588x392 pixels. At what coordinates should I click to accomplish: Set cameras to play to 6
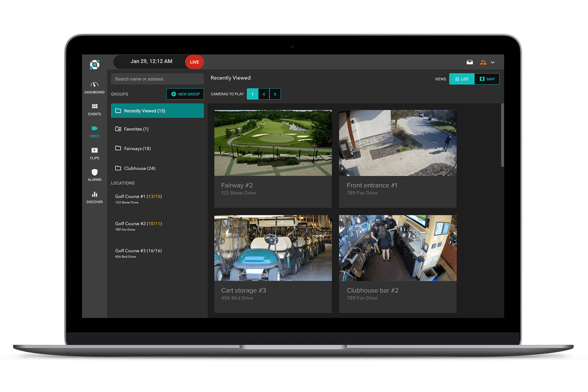[275, 94]
